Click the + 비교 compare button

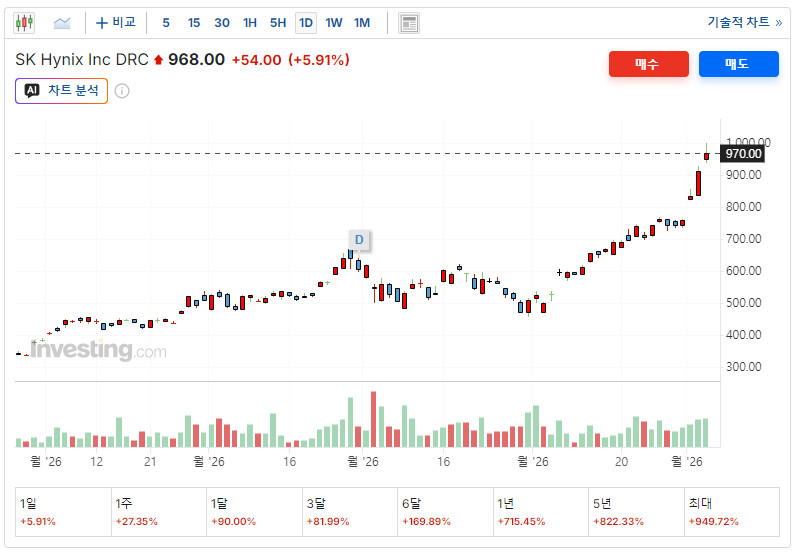[x=116, y=23]
